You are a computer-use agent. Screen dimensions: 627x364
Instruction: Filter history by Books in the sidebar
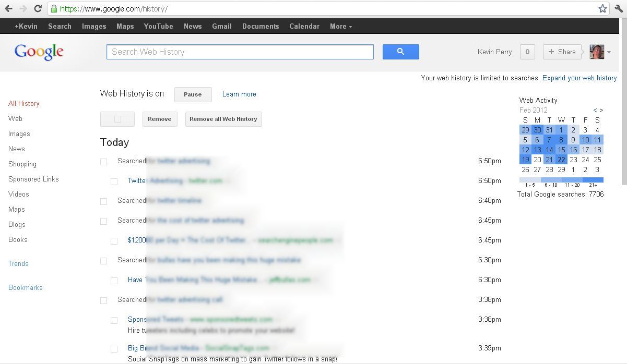pos(18,239)
